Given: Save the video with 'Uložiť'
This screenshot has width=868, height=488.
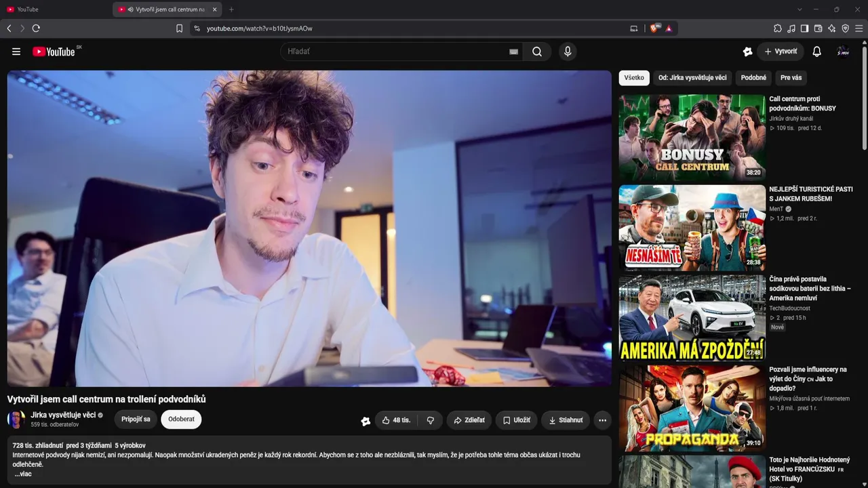Looking at the screenshot, I should pyautogui.click(x=517, y=420).
